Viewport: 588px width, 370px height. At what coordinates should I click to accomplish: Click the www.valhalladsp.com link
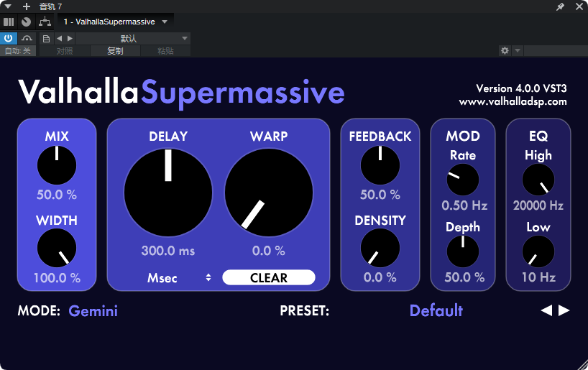[x=513, y=101]
